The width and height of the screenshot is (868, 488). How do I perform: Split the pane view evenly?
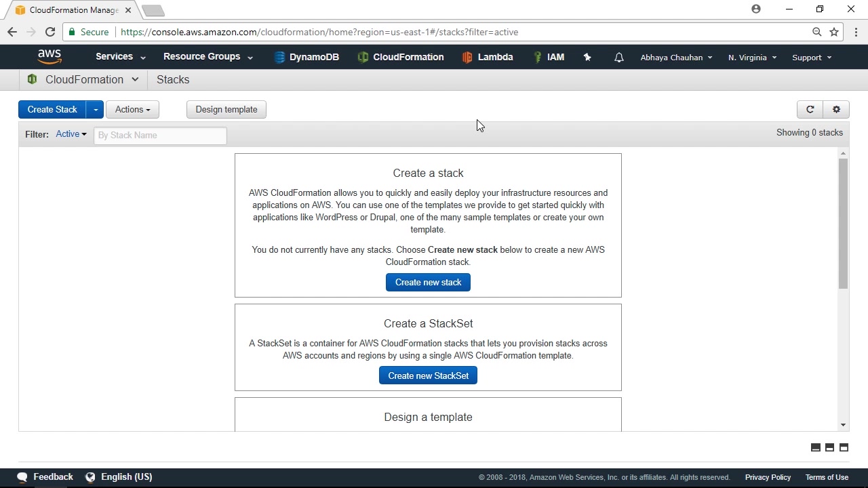[x=829, y=447]
